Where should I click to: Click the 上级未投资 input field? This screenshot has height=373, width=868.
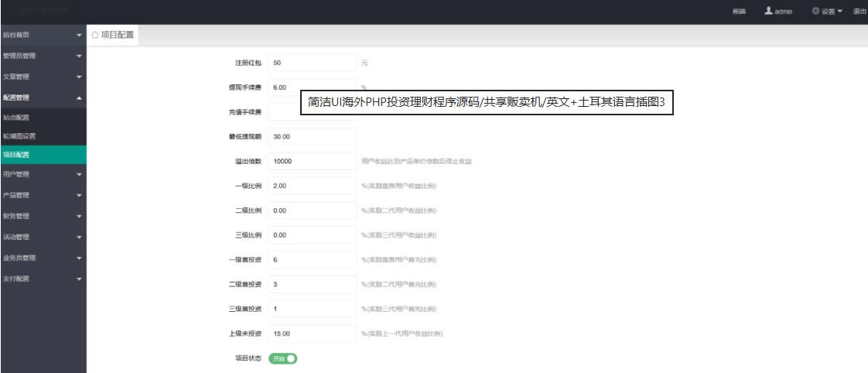[313, 334]
